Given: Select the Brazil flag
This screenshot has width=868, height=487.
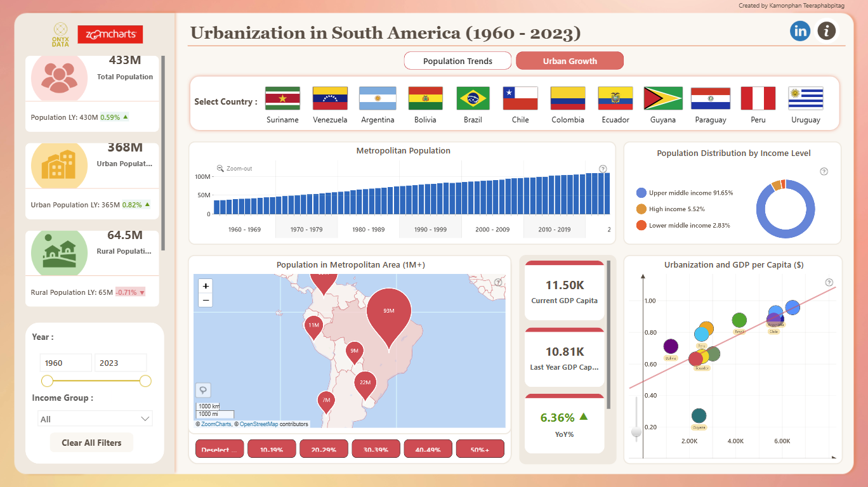Looking at the screenshot, I should click(x=473, y=98).
